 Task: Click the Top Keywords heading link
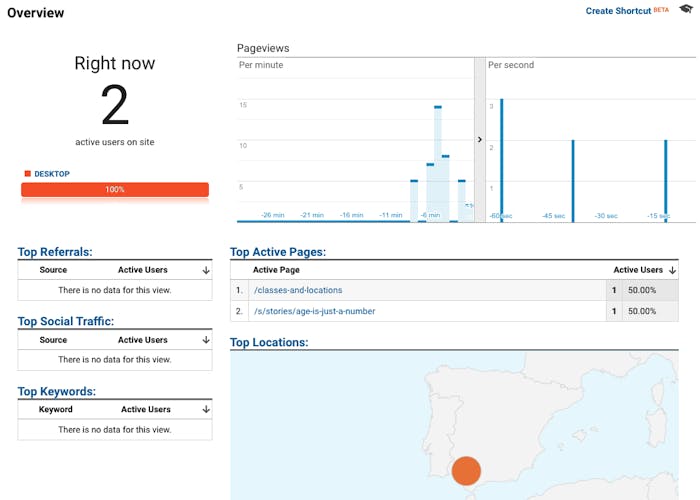[57, 392]
